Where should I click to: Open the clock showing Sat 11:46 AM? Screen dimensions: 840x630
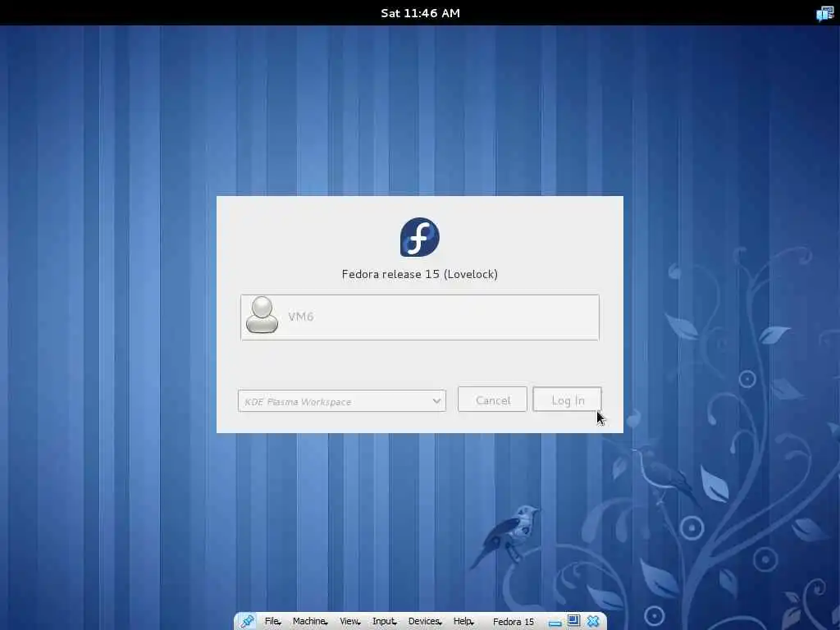tap(421, 13)
